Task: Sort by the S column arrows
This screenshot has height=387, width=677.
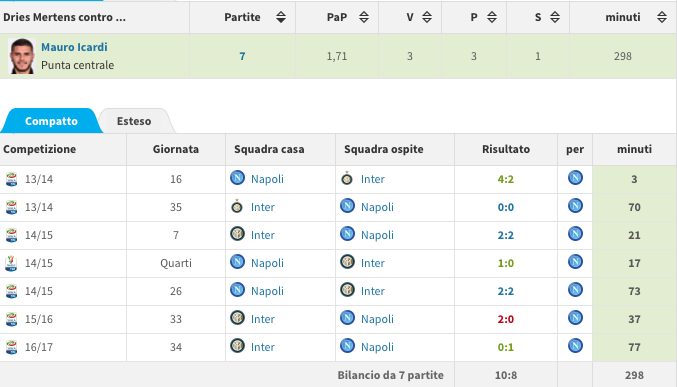Action: coord(555,17)
